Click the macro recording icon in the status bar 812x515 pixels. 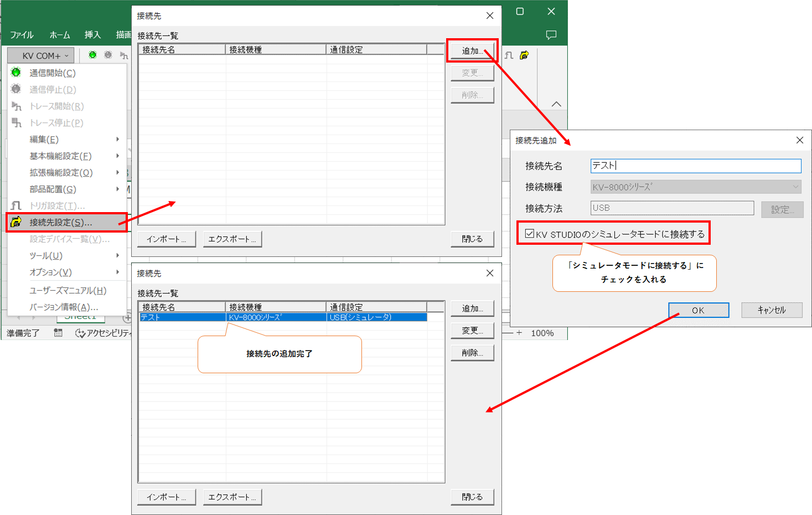58,332
